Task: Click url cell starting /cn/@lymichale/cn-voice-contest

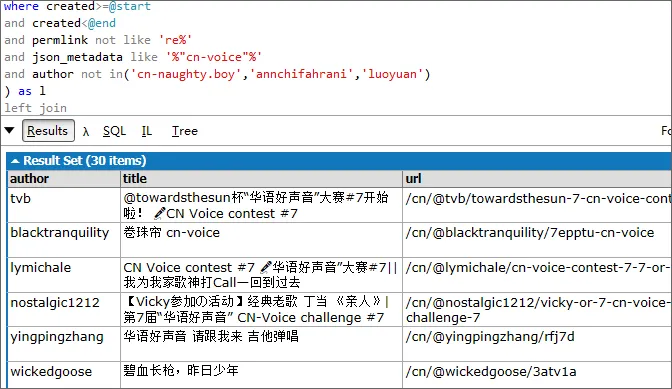Action: click(537, 275)
